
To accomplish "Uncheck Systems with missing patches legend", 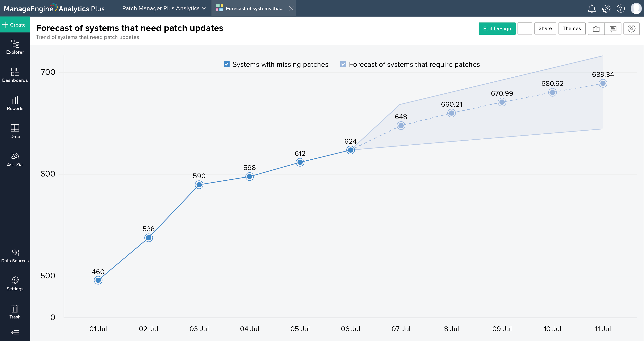I will point(226,64).
